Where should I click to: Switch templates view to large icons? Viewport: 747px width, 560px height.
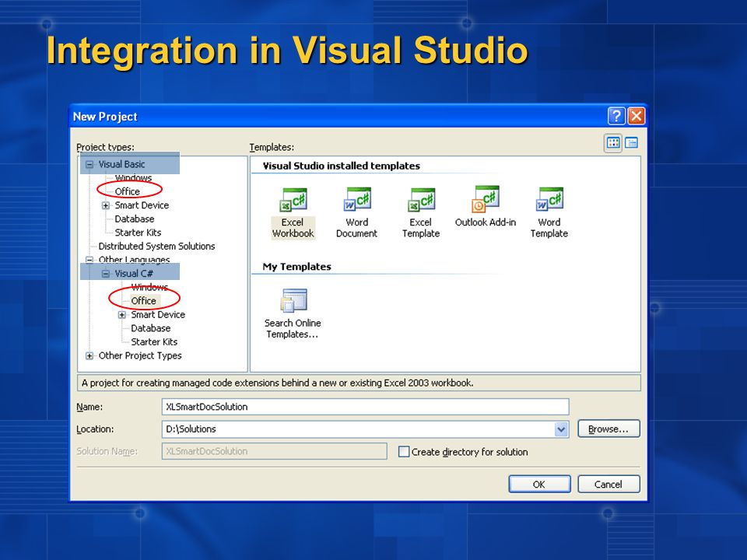pyautogui.click(x=613, y=142)
